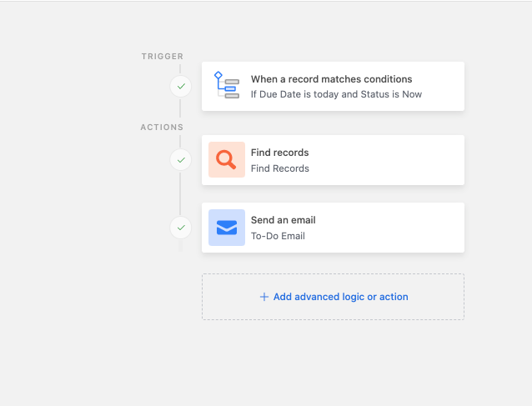Click the TRIGGER section label
The width and height of the screenshot is (532, 406).
pos(163,57)
